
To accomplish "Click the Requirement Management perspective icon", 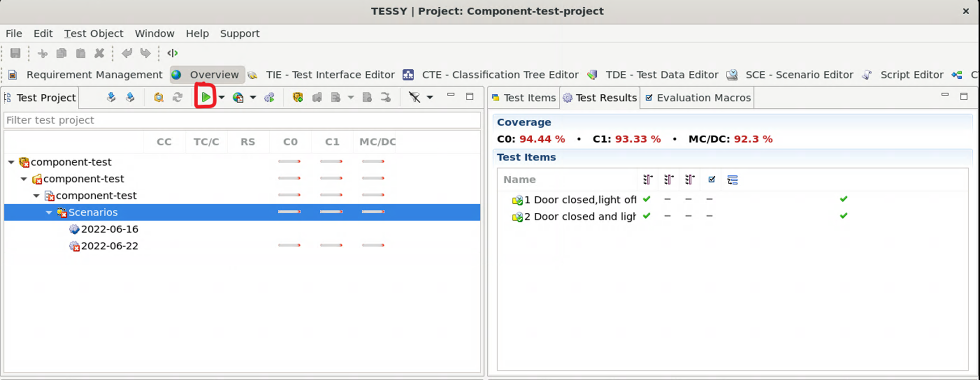I will click(x=13, y=75).
